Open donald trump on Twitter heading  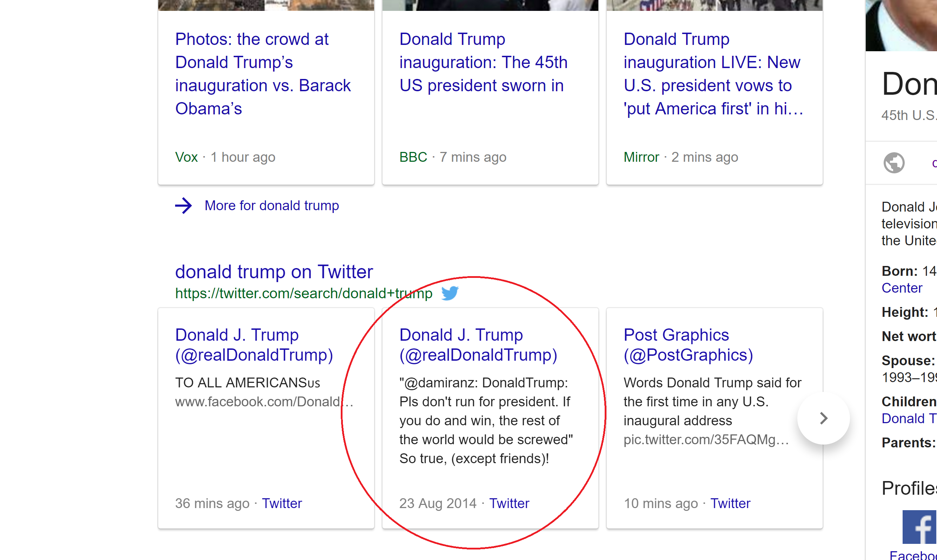[274, 272]
